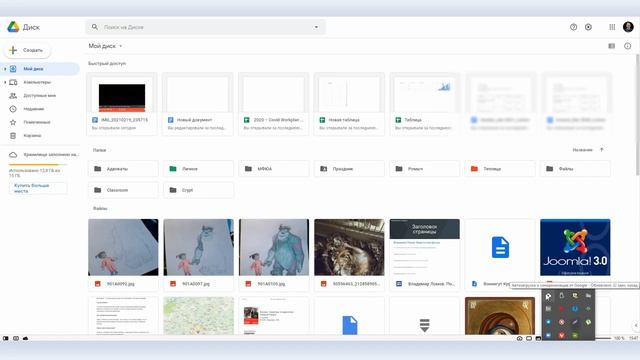Click the storage usage bar
This screenshot has height=360, width=640.
click(x=38, y=164)
